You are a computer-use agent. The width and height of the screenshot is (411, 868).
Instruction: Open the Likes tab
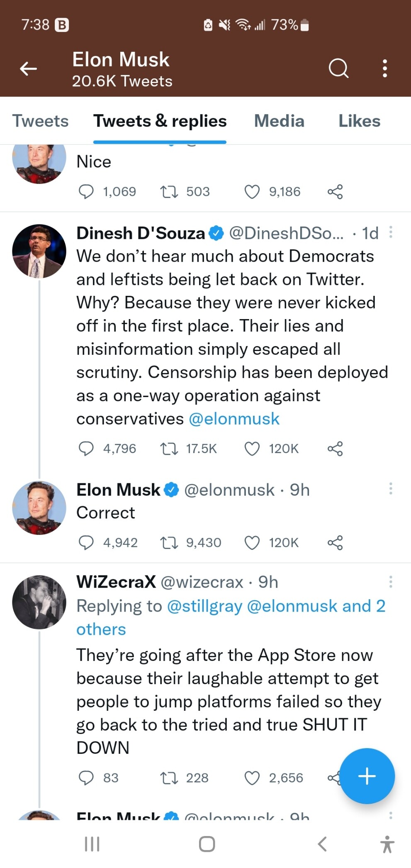point(359,121)
